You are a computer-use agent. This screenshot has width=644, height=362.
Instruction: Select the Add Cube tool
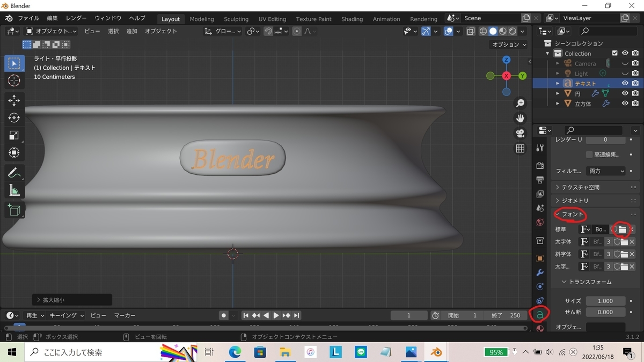pos(14,210)
